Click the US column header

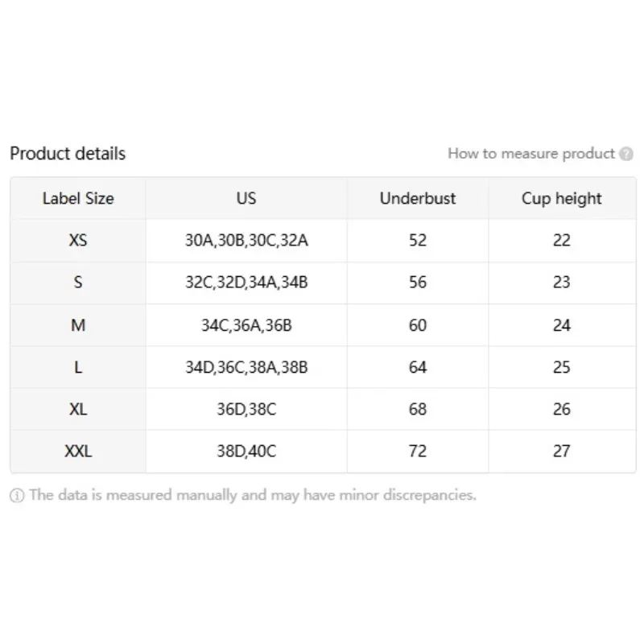point(246,198)
